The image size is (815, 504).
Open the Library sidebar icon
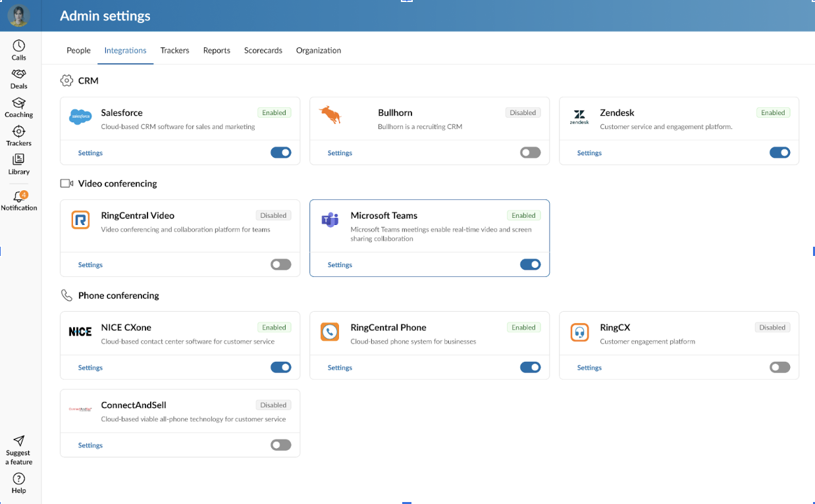pos(19,160)
